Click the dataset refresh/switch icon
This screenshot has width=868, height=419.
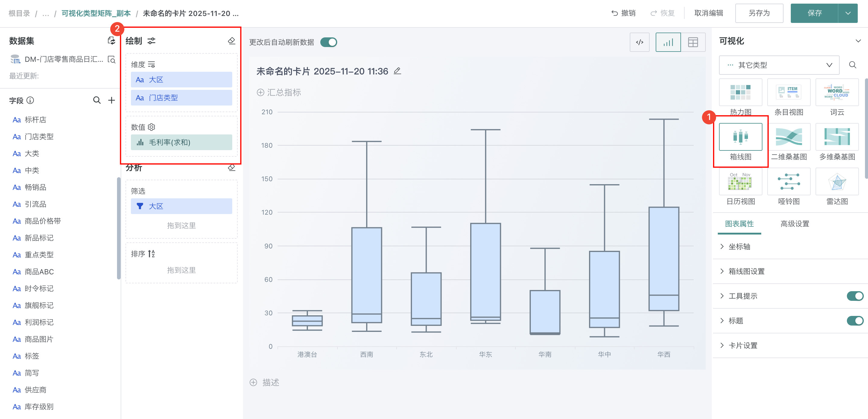(x=111, y=41)
